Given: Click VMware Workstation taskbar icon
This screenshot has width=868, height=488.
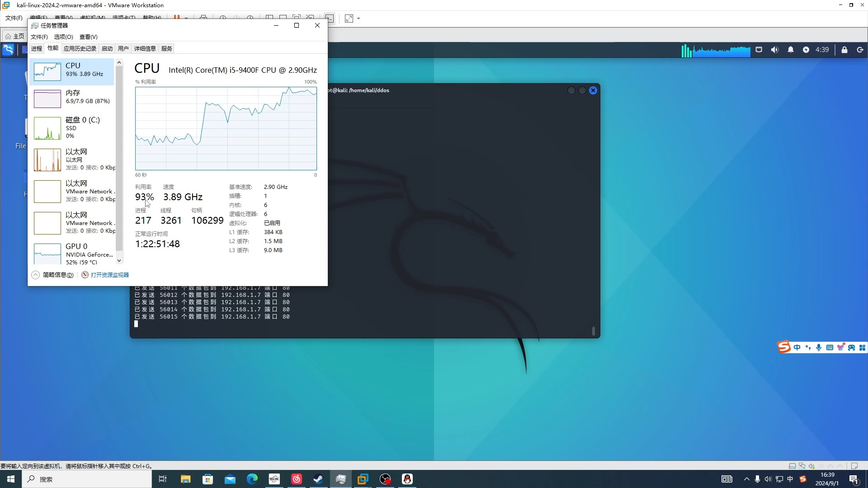Looking at the screenshot, I should (x=363, y=479).
